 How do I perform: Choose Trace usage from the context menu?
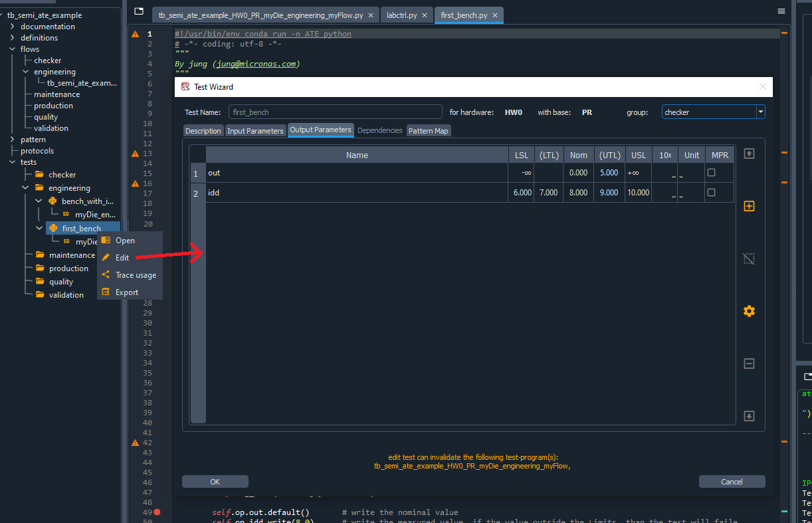[130, 275]
